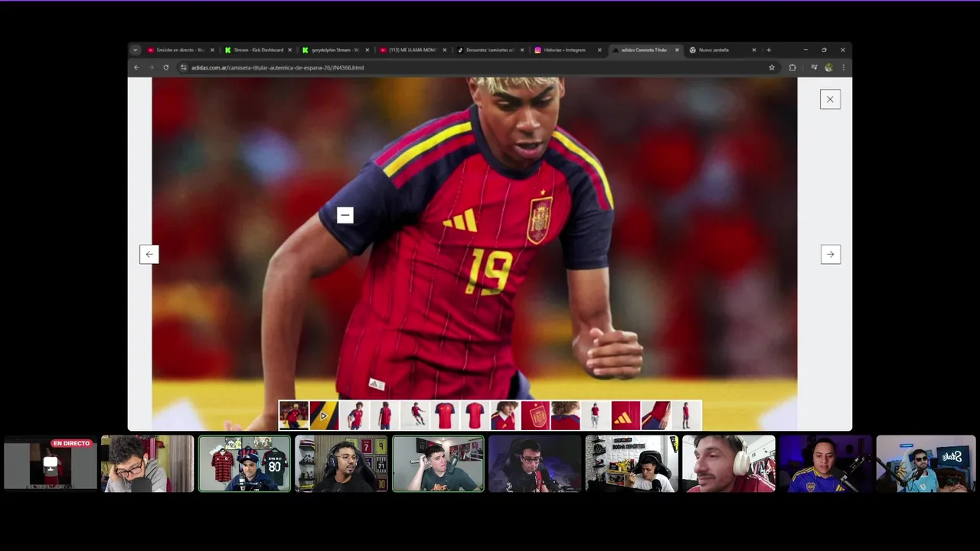Select the last standing model thumbnail
The image size is (980, 551).
point(686,416)
